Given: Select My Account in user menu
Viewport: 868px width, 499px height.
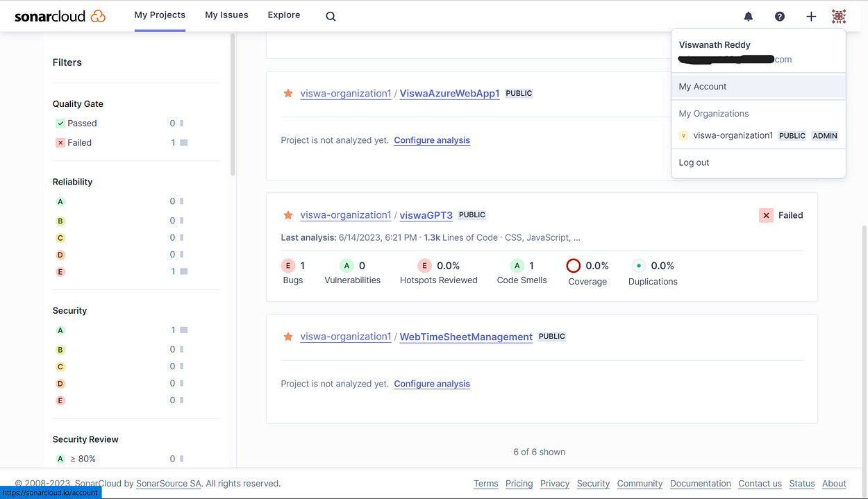Looking at the screenshot, I should pos(758,87).
